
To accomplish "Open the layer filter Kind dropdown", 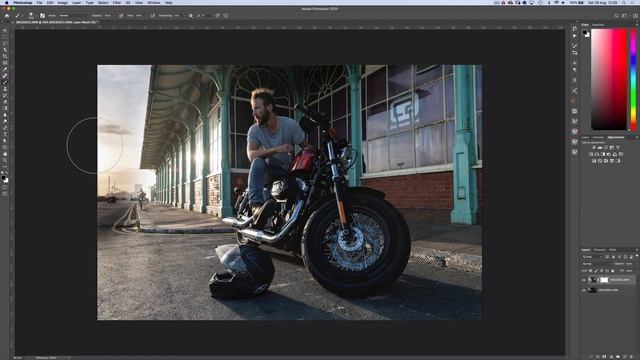I will pyautogui.click(x=592, y=257).
